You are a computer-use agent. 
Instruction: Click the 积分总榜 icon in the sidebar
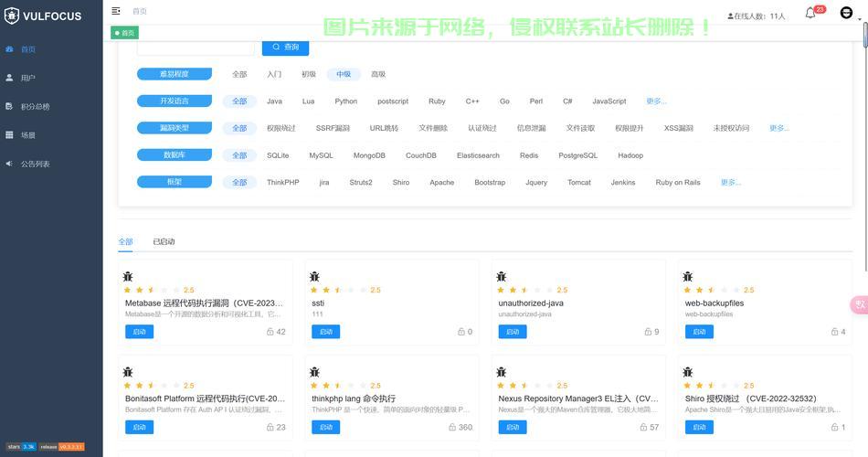(9, 106)
